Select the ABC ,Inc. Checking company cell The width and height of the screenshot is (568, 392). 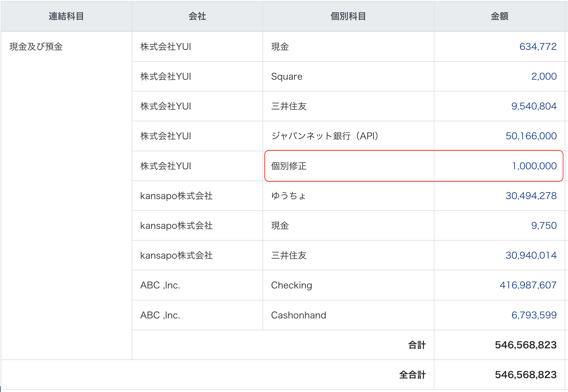160,285
